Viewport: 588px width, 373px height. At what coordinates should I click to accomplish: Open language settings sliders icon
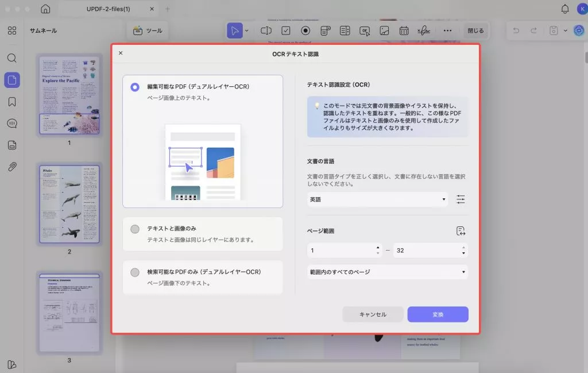pos(461,199)
